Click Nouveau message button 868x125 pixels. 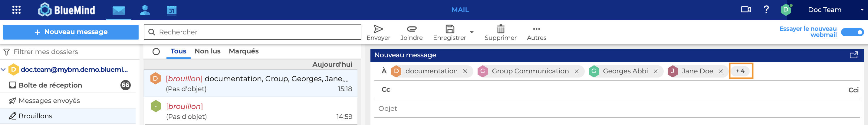tap(71, 32)
